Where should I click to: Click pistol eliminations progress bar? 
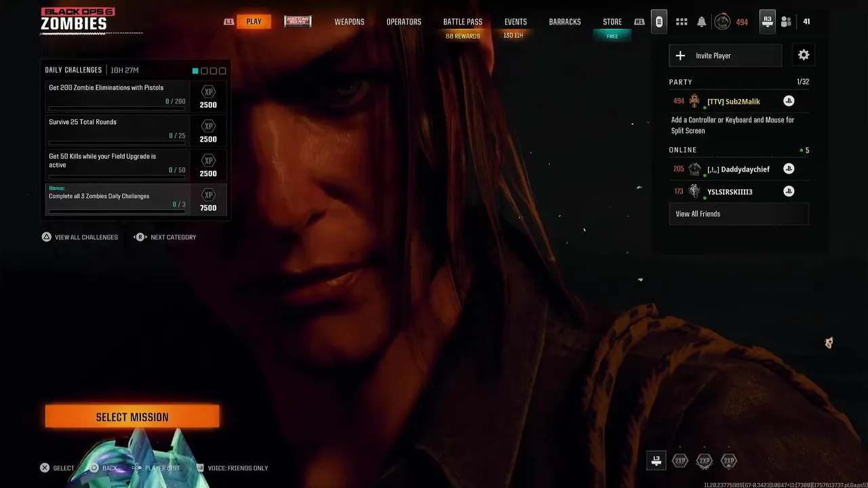click(x=117, y=108)
